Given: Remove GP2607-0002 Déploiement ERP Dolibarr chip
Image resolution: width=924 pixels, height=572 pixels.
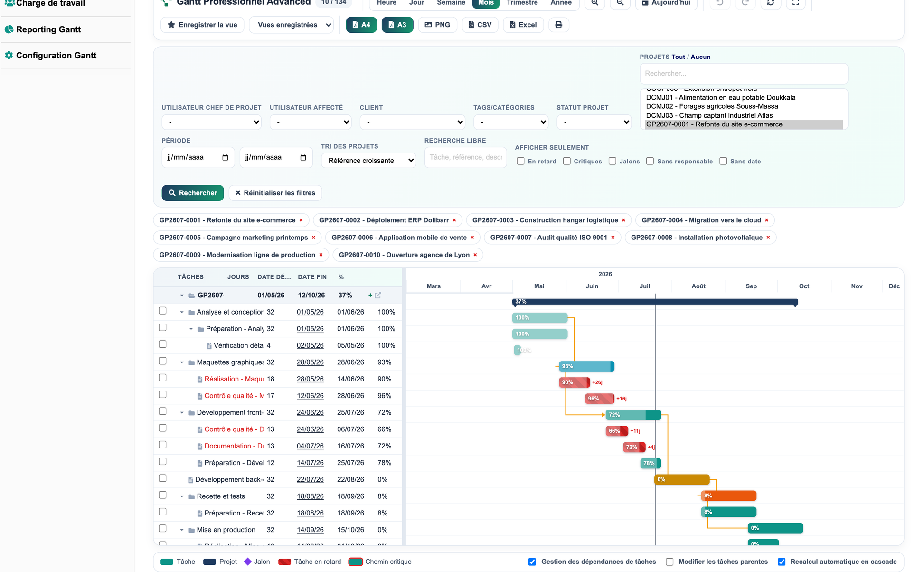Looking at the screenshot, I should [454, 220].
